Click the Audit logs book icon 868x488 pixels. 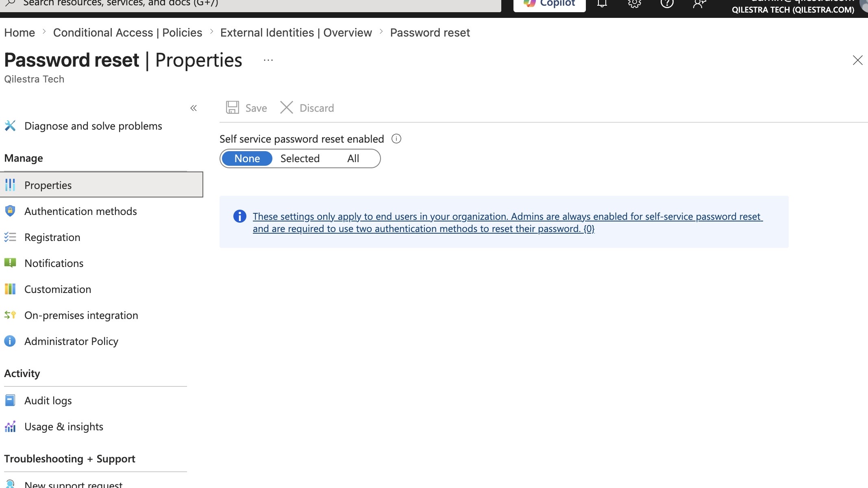tap(10, 400)
